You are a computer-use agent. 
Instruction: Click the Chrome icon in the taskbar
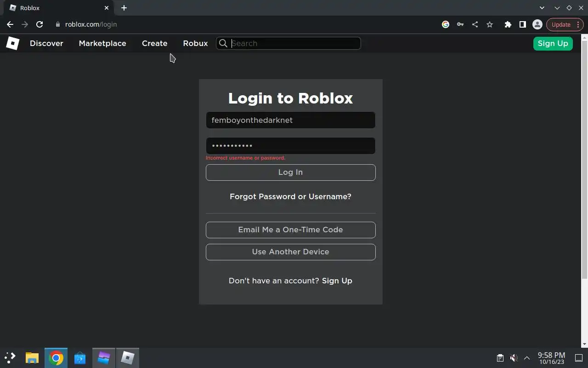56,358
